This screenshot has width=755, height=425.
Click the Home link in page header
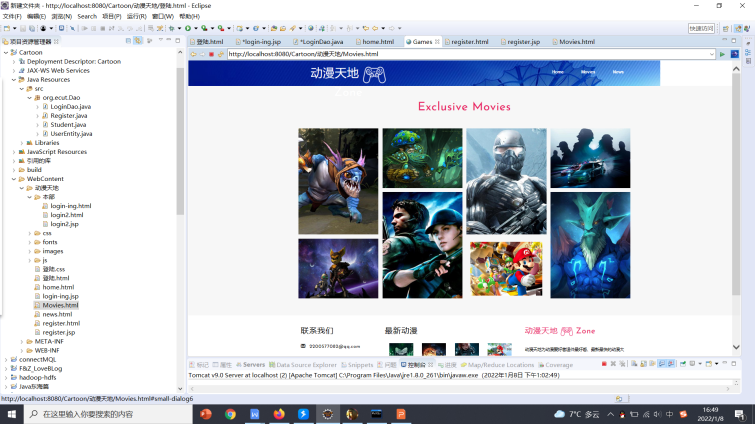[x=558, y=72]
